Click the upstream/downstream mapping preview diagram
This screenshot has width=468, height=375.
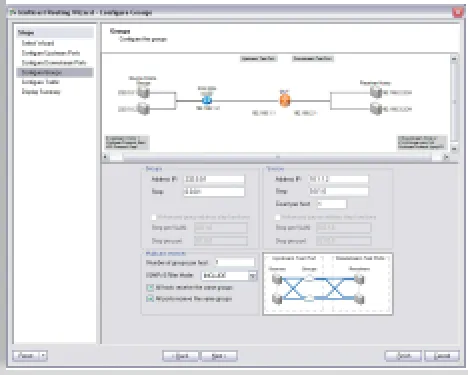tap(328, 284)
